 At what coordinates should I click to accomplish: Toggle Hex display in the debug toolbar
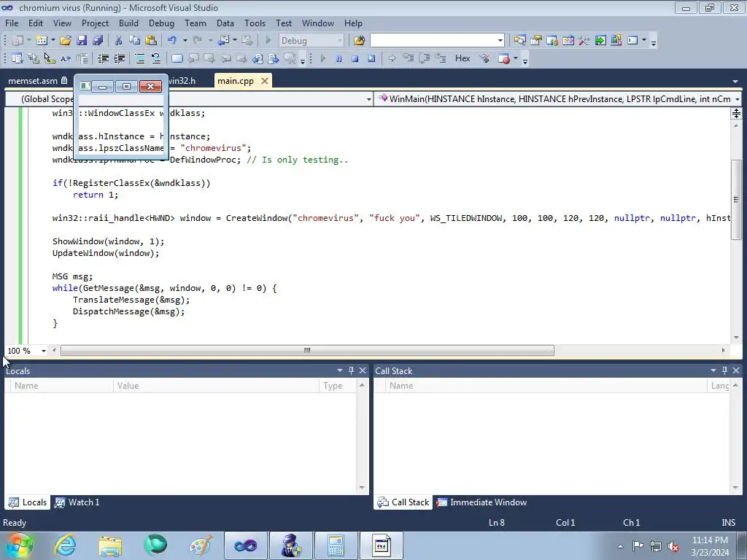tap(462, 58)
